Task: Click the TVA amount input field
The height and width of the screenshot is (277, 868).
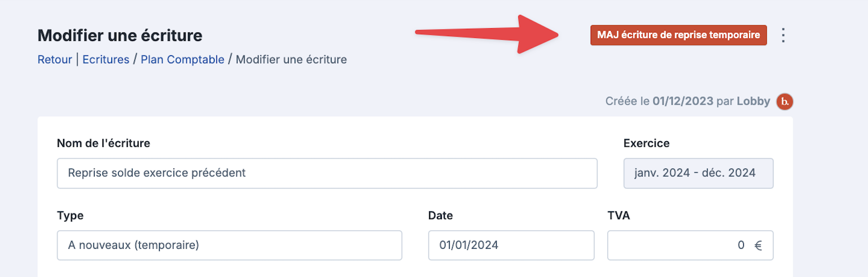Action: (690, 246)
